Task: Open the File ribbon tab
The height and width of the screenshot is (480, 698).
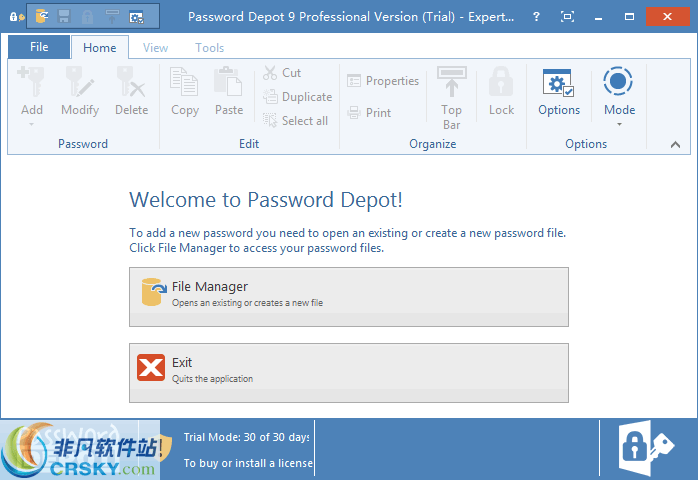Action: (x=39, y=47)
